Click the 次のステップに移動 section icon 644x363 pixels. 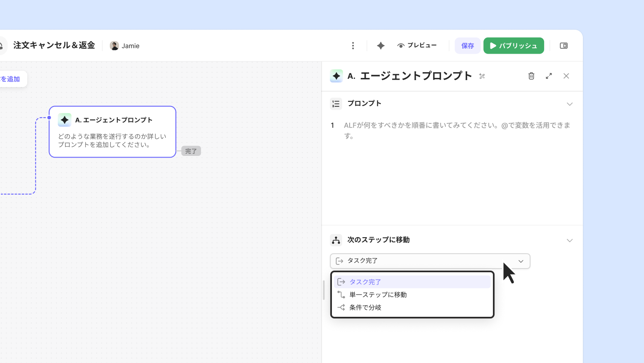336,240
